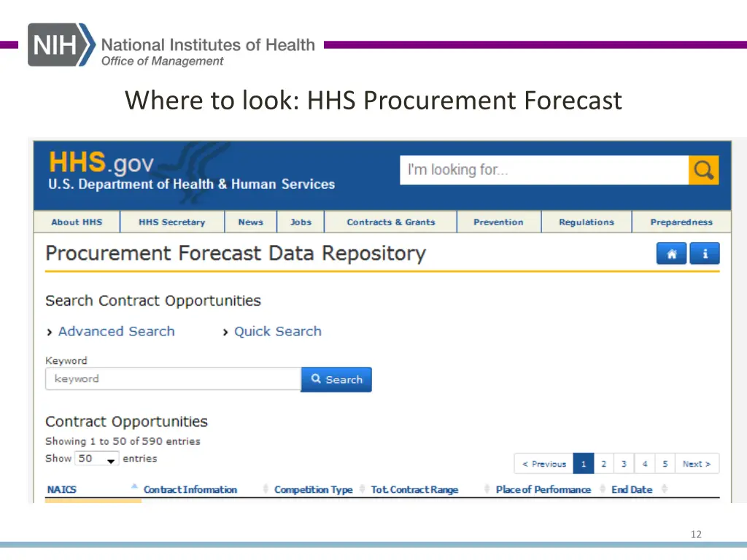Open the News section in the navigation
This screenshot has height=560, width=747.
coord(250,222)
